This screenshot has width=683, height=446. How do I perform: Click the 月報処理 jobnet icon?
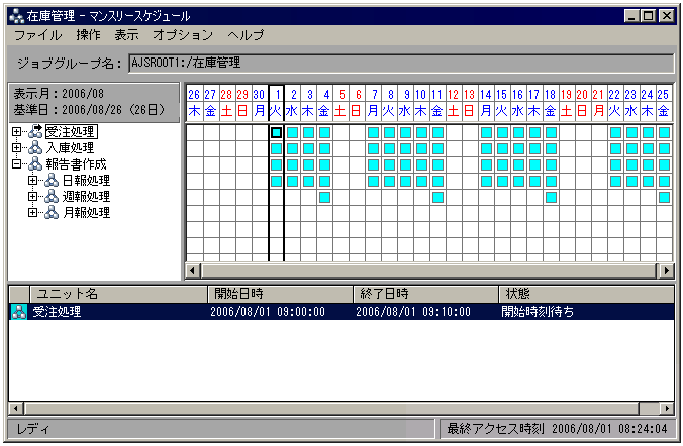tap(51, 213)
